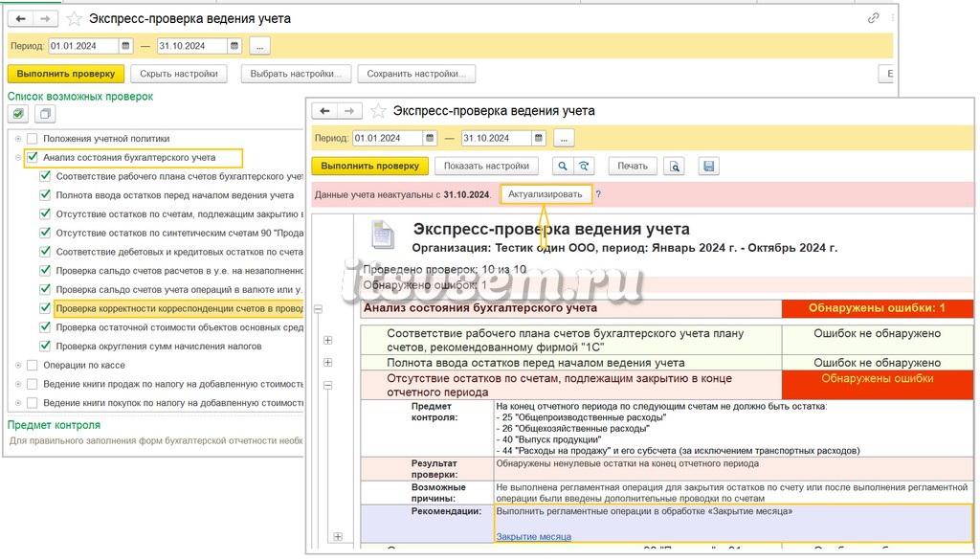Click the Актуализировать button
Image resolution: width=980 pixels, height=560 pixels.
tap(545, 194)
